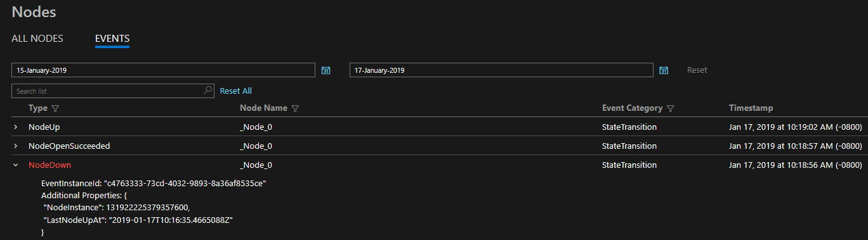
Task: Collapse the NodeDown event row
Action: click(x=16, y=165)
